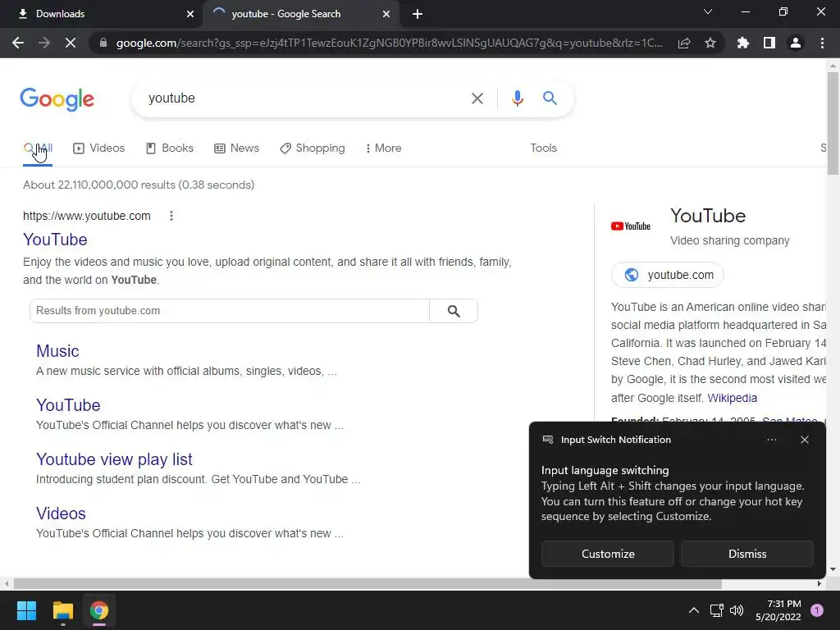Toggle the Chrome side panel
This screenshot has height=630, width=840.
[x=769, y=43]
